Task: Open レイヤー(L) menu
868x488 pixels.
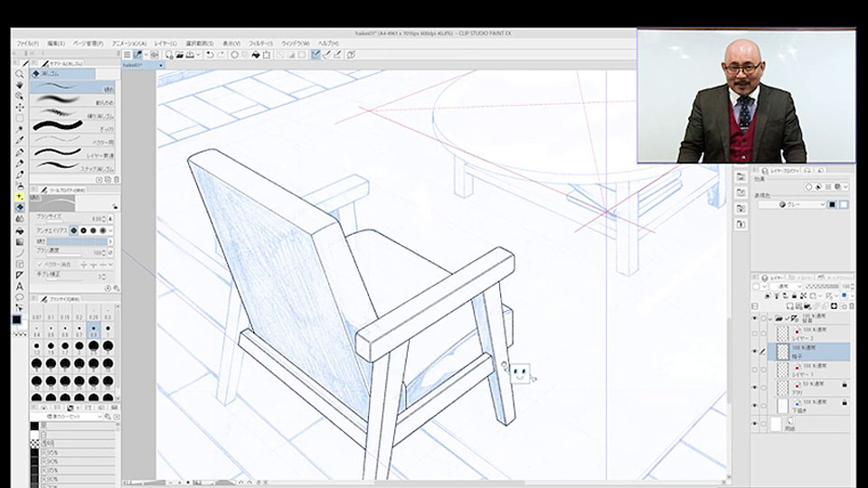Action: tap(165, 43)
